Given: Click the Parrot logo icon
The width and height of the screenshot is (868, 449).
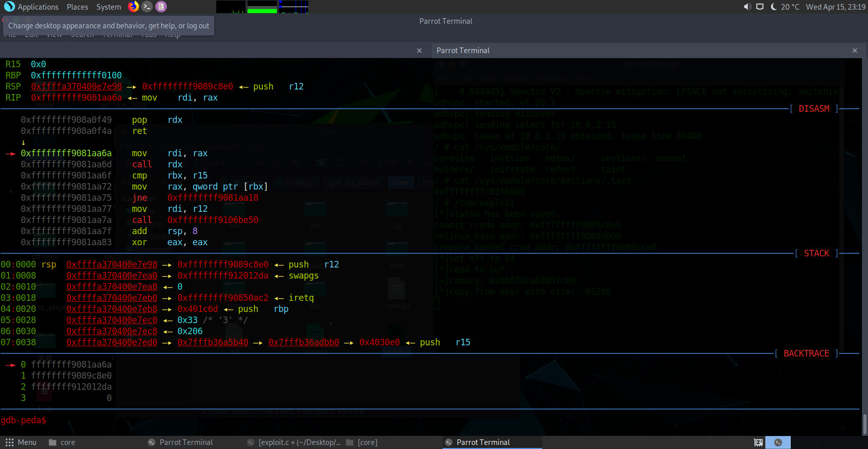Looking at the screenshot, I should tap(9, 7).
